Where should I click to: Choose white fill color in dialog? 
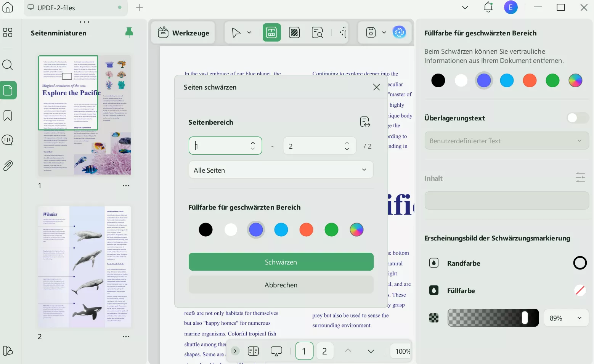click(x=231, y=230)
